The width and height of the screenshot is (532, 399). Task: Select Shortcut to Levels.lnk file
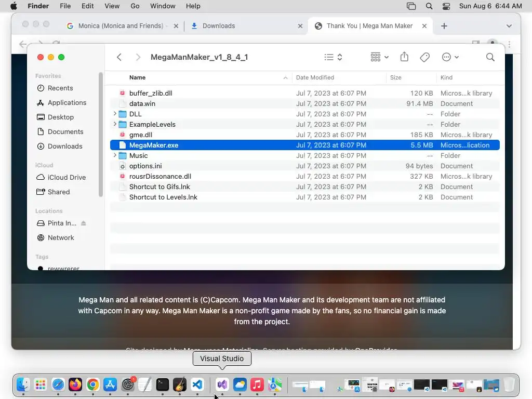[x=304, y=197]
